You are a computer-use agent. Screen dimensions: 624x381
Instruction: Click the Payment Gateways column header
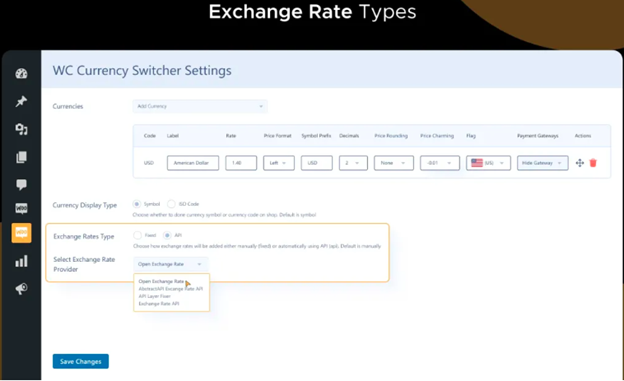click(x=538, y=136)
